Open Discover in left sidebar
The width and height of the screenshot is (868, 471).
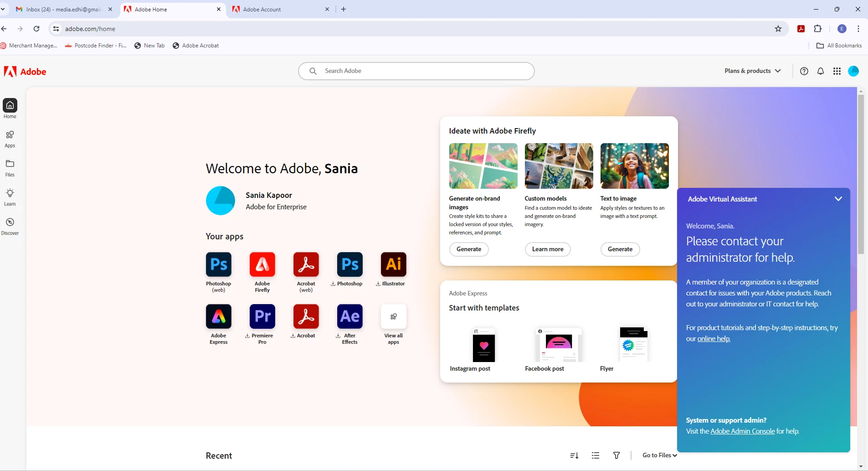10,226
